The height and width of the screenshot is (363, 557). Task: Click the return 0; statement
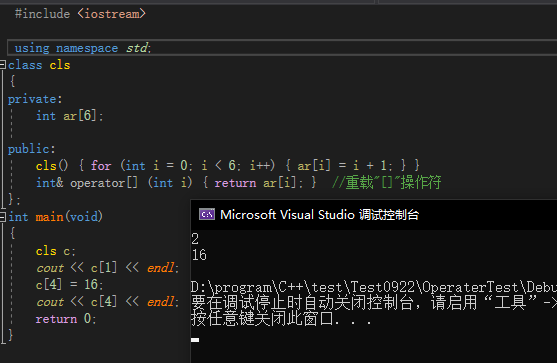[x=66, y=319]
